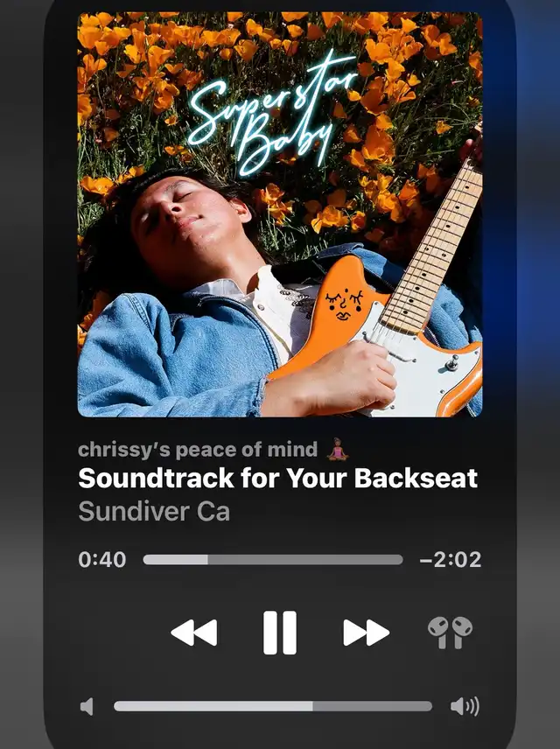The image size is (560, 749).
Task: Click the unplayed part of the song progress bar
Action: pyautogui.click(x=305, y=560)
